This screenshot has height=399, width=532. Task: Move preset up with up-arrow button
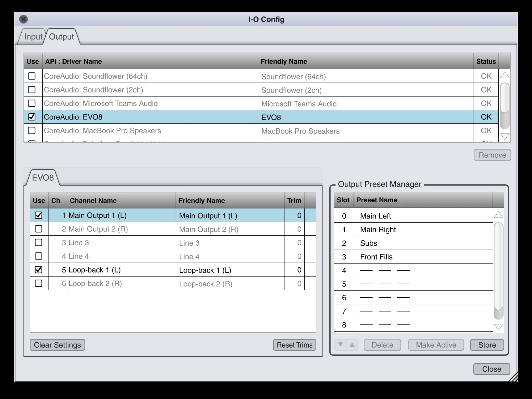coord(352,345)
